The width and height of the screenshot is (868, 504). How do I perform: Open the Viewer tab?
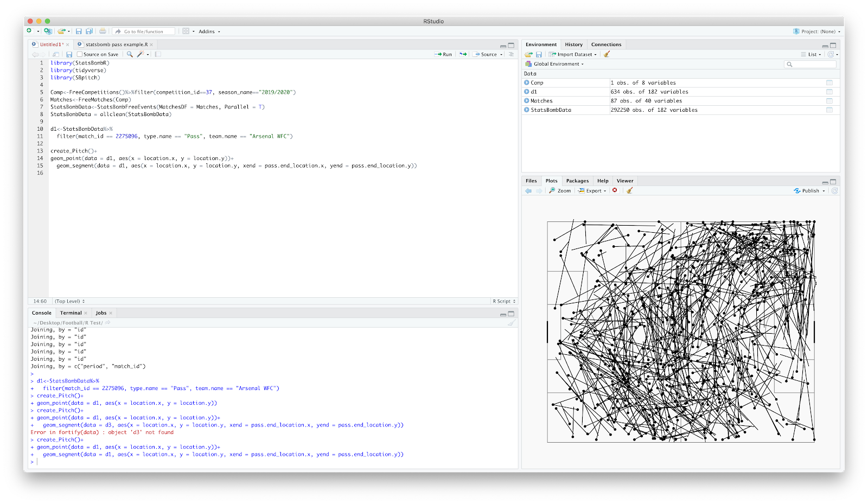625,181
